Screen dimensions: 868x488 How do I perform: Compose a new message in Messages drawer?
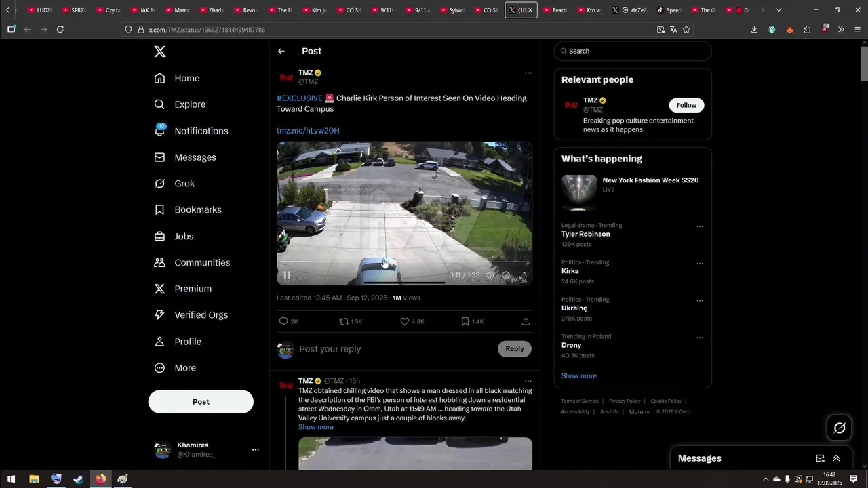point(820,459)
